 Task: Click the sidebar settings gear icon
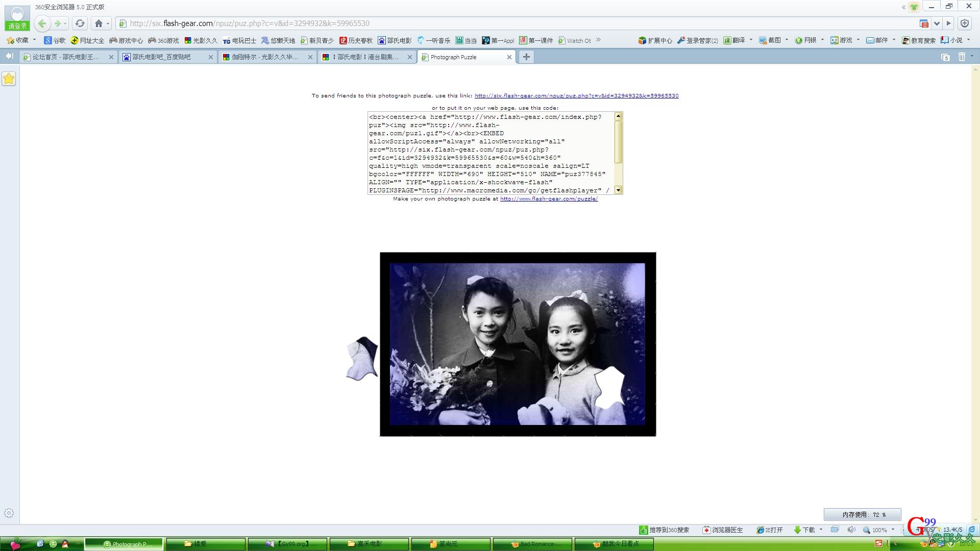click(9, 513)
